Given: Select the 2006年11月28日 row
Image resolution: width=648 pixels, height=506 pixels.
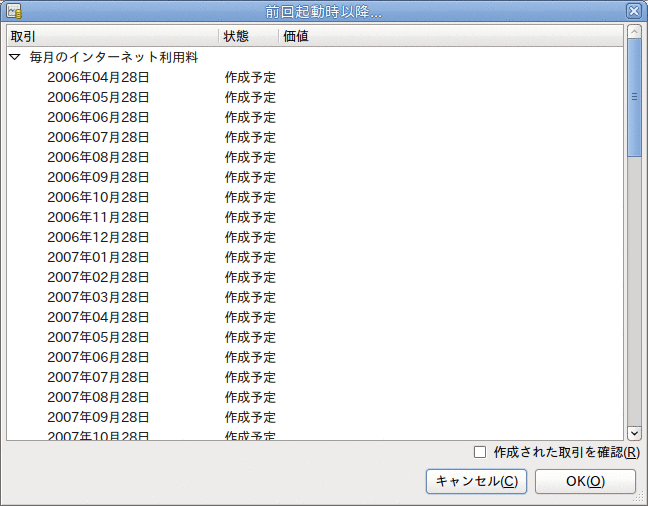Looking at the screenshot, I should tap(315, 217).
